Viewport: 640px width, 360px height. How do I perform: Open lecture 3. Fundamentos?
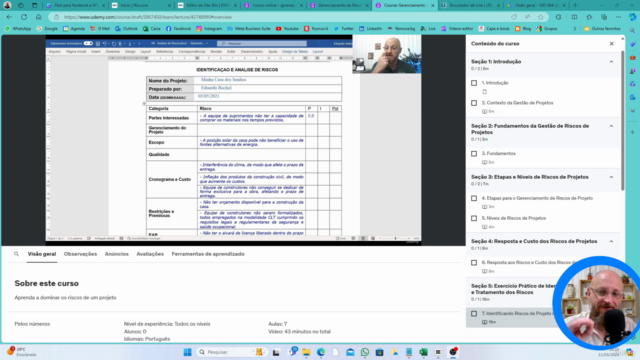pos(499,153)
